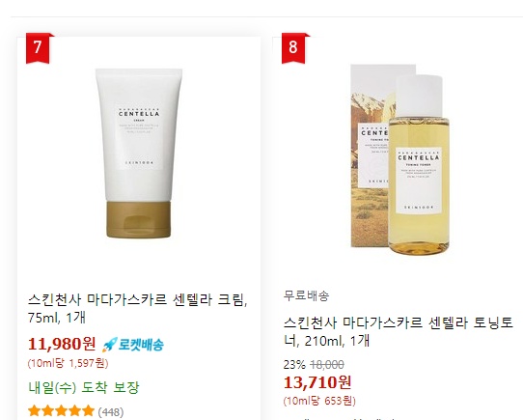
Task: Click the 23% discount rate label
Action: (294, 365)
